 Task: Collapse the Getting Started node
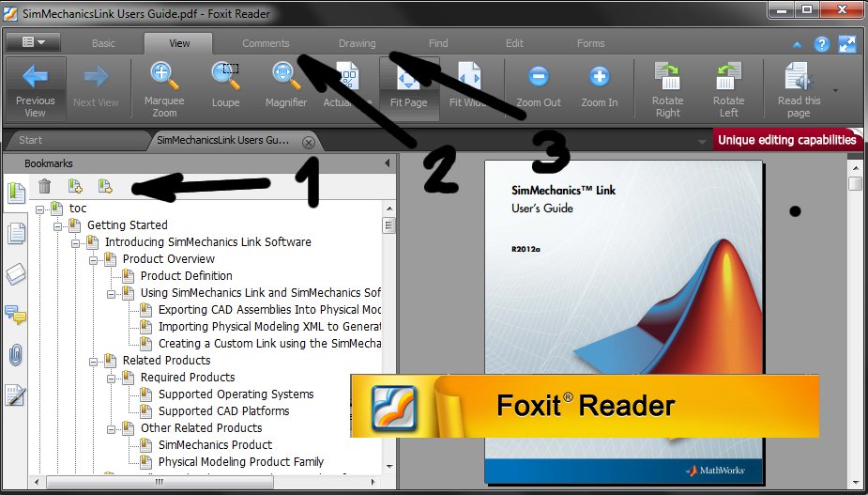pyautogui.click(x=57, y=226)
